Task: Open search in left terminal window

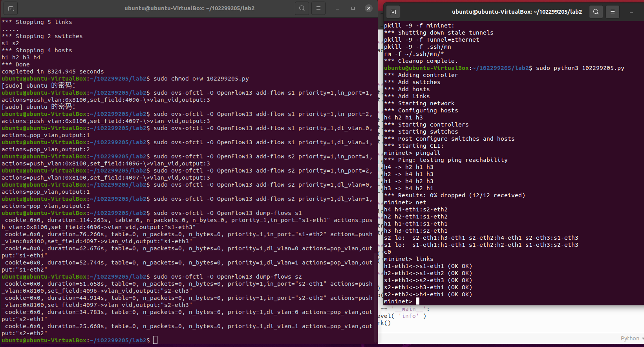Action: (x=302, y=8)
